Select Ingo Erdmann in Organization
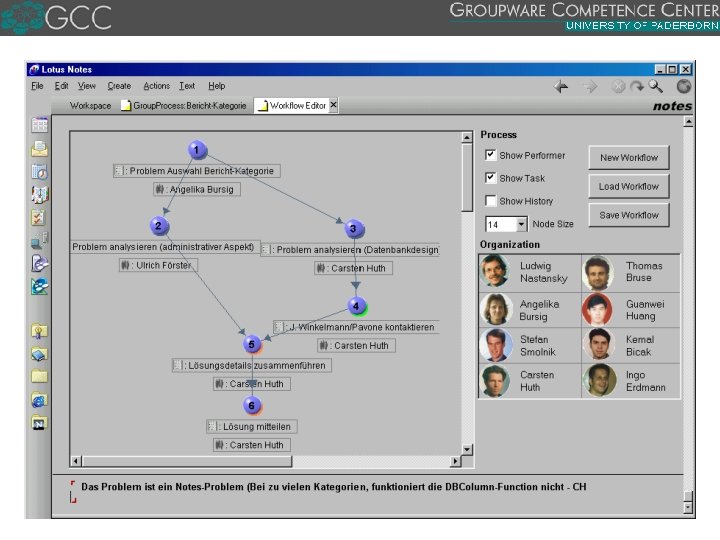720x540 pixels. (630, 381)
